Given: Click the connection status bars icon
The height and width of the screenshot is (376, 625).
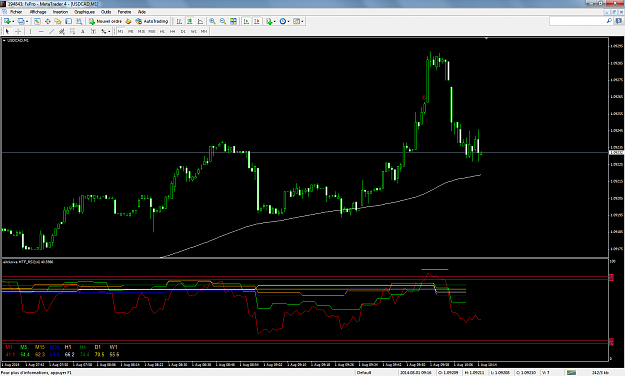Looking at the screenshot, I should [571, 372].
